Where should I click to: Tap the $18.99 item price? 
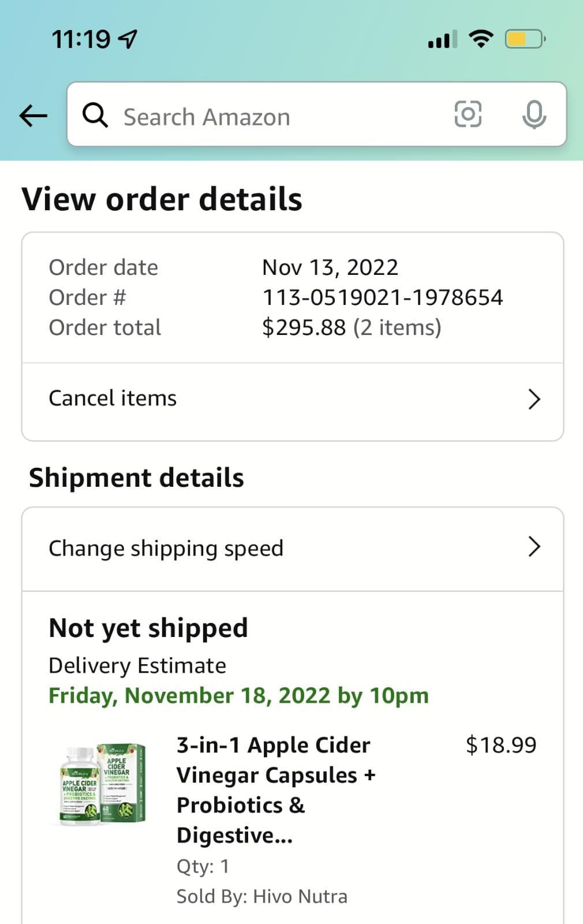click(500, 745)
